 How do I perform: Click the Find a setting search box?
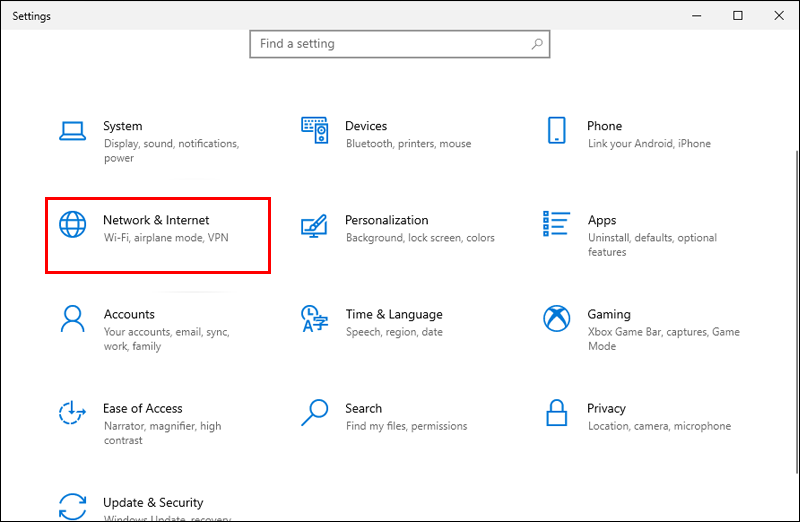[x=390, y=44]
